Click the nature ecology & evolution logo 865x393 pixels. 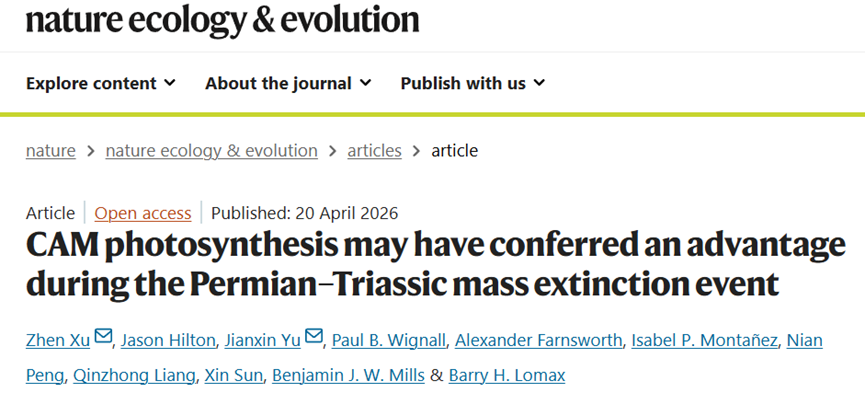tap(222, 20)
